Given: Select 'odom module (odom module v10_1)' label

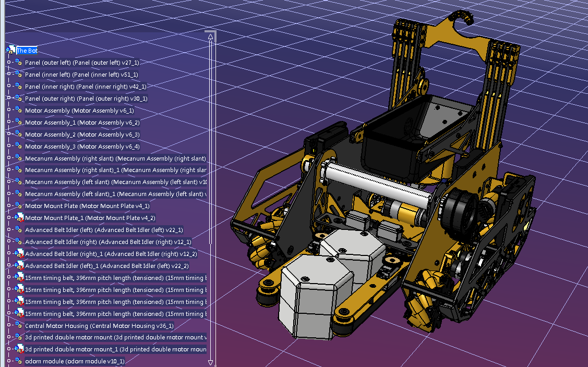Looking at the screenshot, I should point(75,361).
